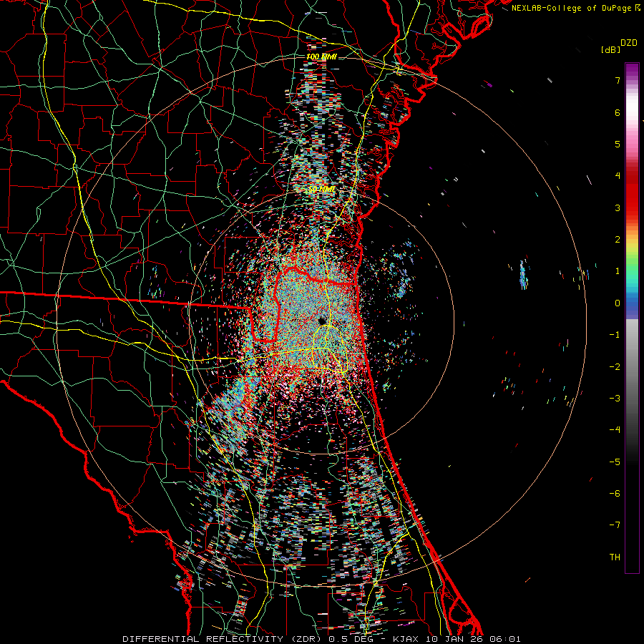The image size is (644, 644).
Task: Select the 5 value on the scale
Action: click(618, 144)
